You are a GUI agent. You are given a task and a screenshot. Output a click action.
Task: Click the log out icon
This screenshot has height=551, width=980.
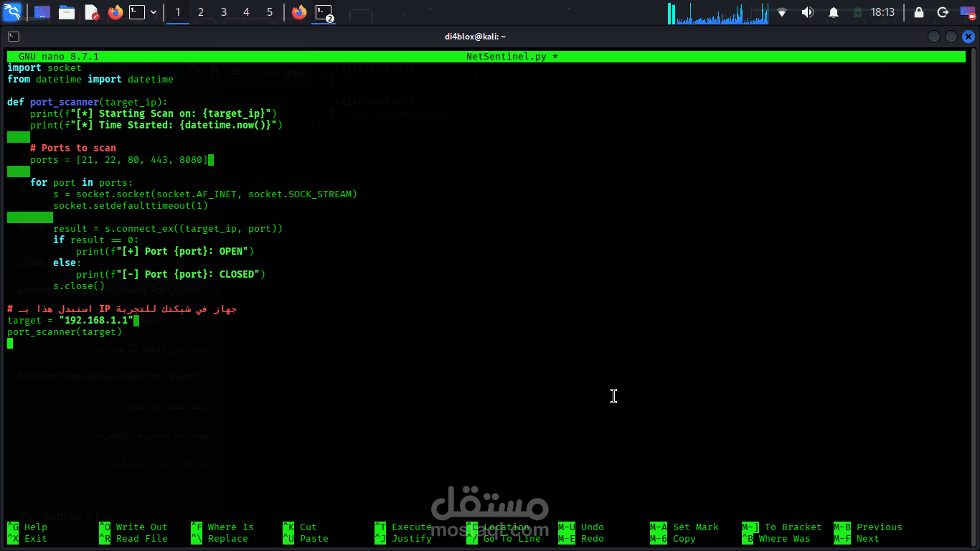click(943, 12)
